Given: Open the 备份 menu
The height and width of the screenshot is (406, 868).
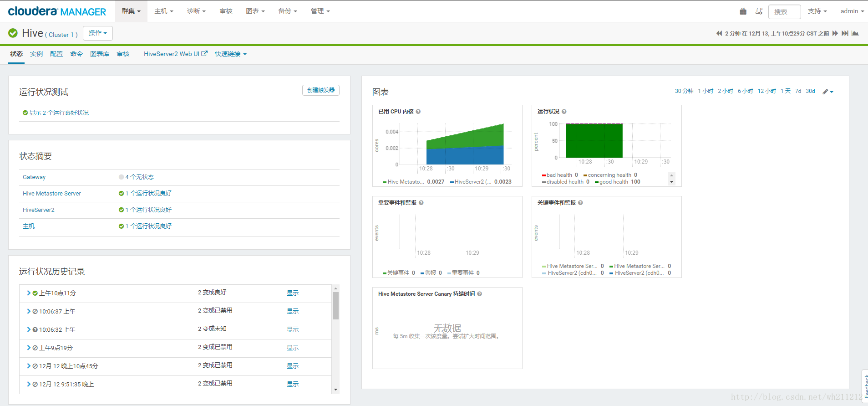Looking at the screenshot, I should 288,11.
